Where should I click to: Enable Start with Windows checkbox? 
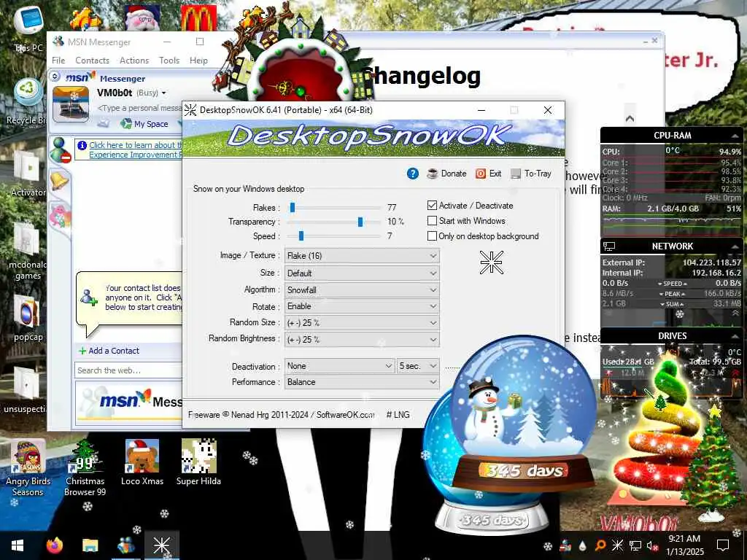coord(432,220)
